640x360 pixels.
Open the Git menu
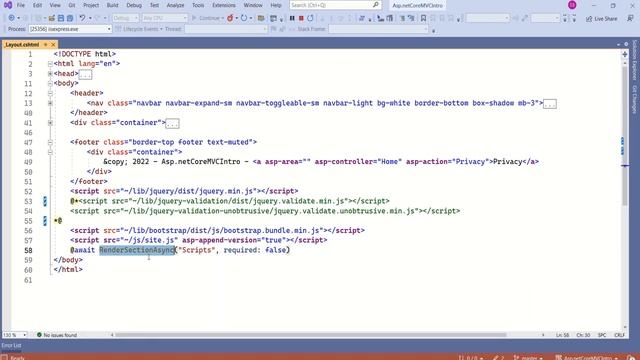point(72,5)
